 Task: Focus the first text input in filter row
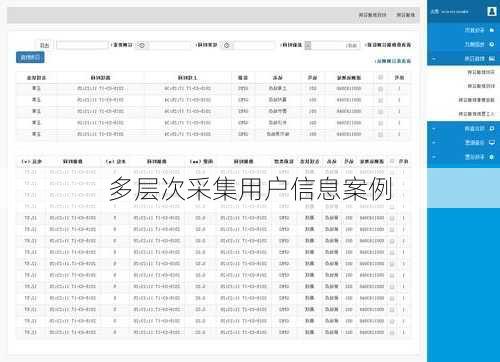(x=82, y=45)
